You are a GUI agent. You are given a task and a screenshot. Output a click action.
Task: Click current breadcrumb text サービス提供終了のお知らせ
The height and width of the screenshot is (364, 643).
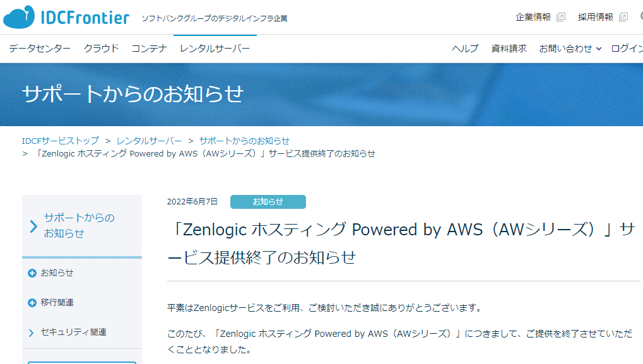tap(322, 154)
